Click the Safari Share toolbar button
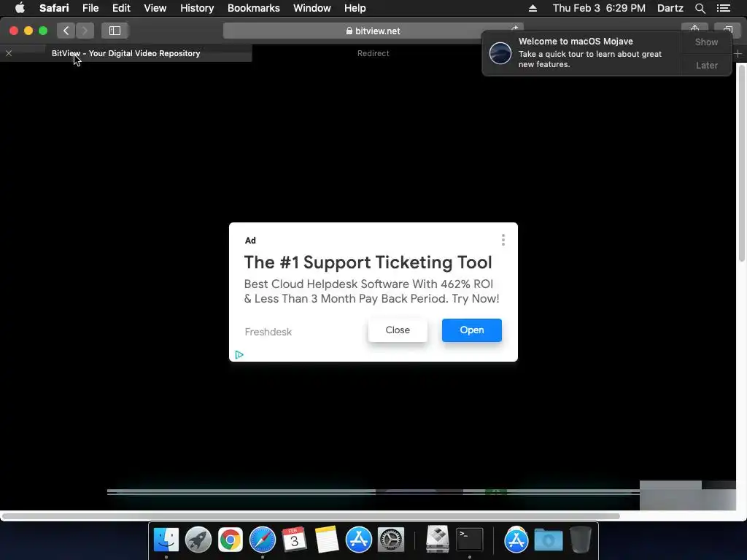 coord(694,28)
